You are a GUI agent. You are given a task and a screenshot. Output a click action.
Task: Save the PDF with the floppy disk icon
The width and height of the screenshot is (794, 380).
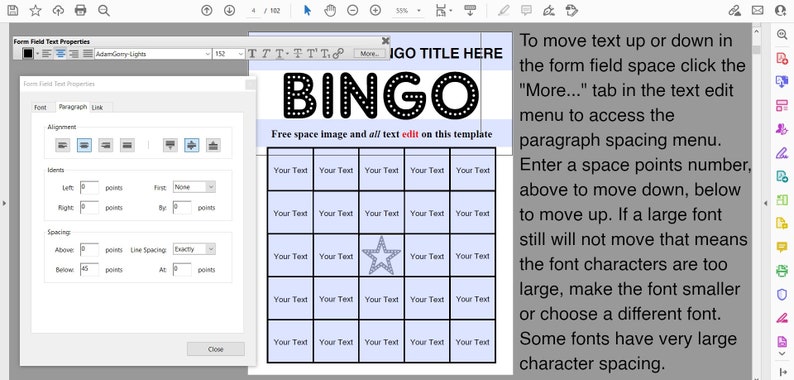pos(13,10)
